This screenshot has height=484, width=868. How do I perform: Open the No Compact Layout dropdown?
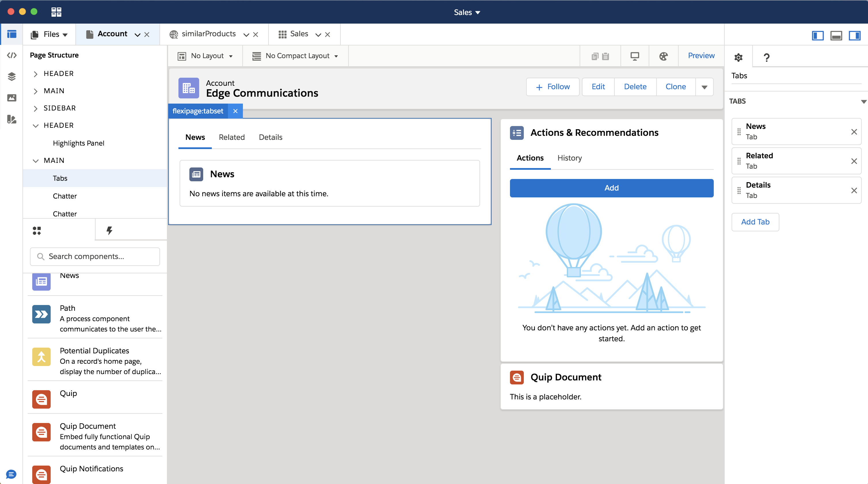296,56
